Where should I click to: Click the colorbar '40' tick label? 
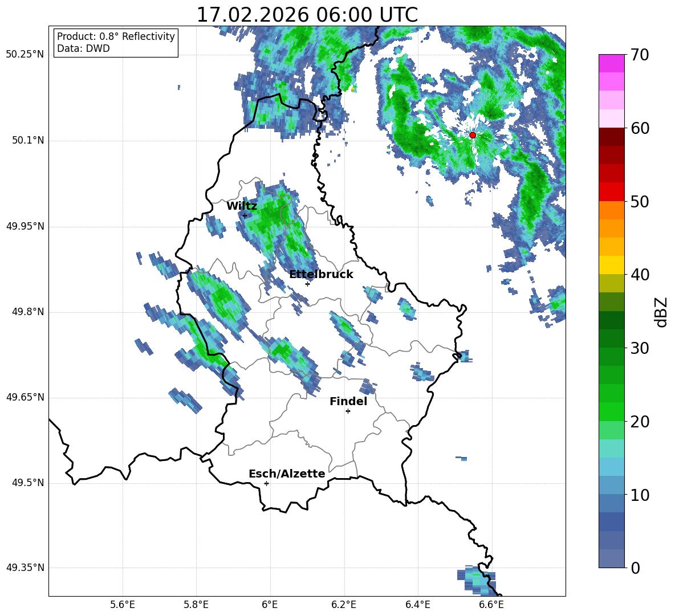coord(640,275)
